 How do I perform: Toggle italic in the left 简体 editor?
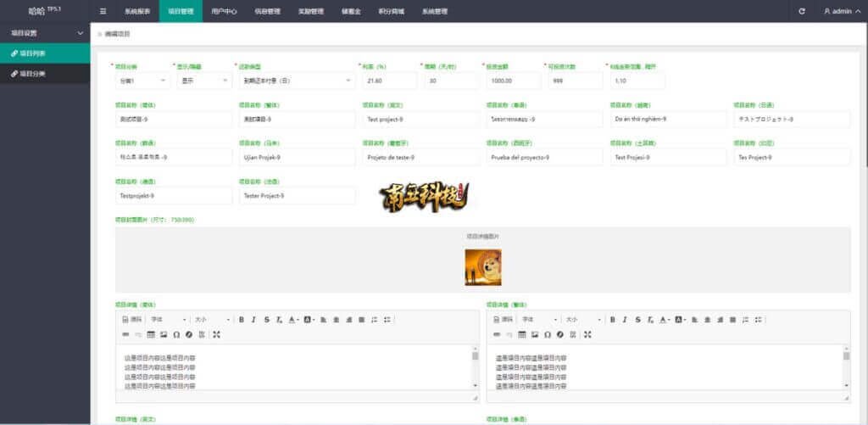coord(254,320)
